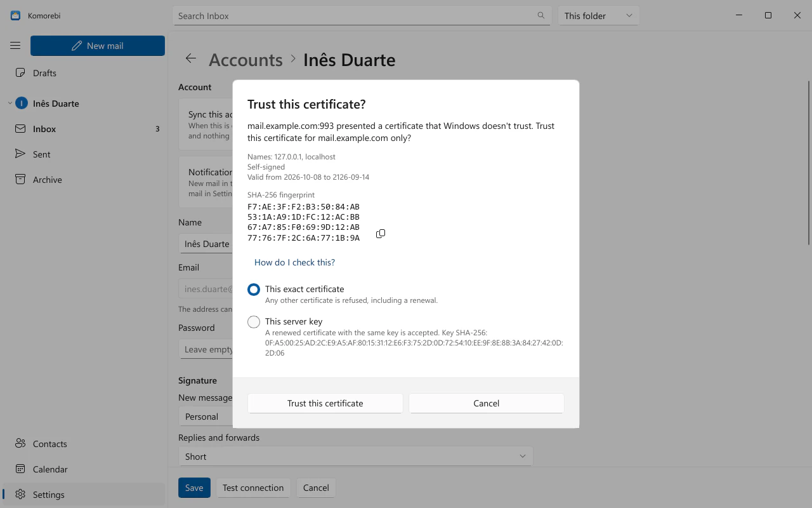Collapse the Inês Duarte account
The height and width of the screenshot is (508, 812).
[10, 104]
